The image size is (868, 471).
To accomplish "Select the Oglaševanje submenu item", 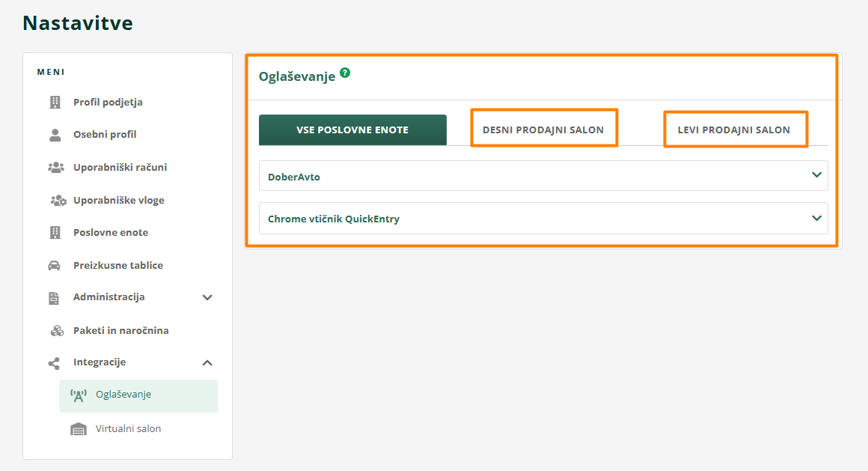I will click(138, 395).
